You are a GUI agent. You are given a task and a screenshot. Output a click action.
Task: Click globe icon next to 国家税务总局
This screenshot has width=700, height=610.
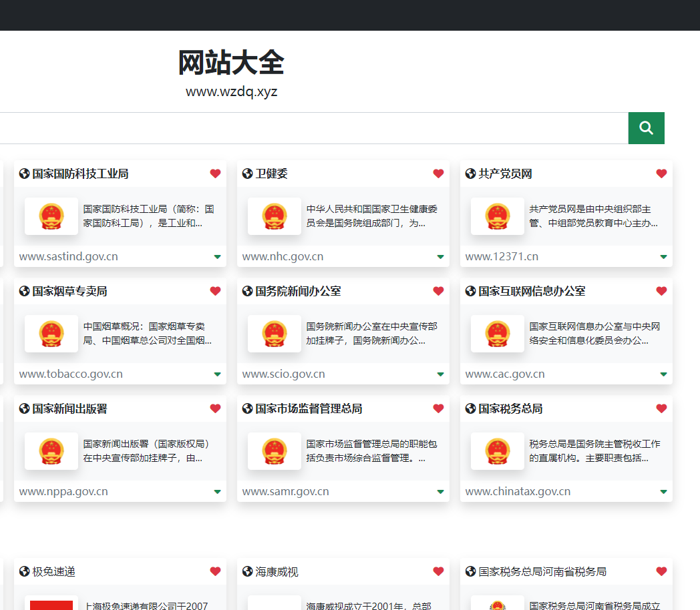tap(470, 408)
